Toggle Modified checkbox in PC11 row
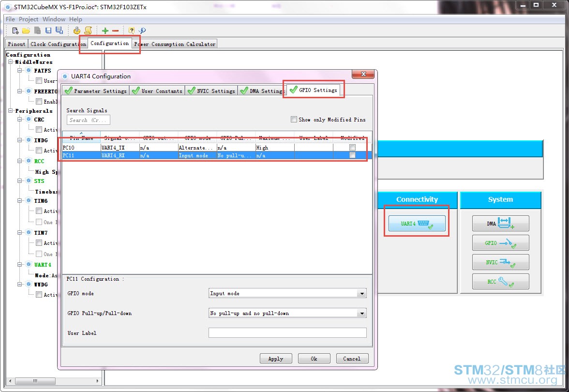This screenshot has width=569, height=392. 352,155
